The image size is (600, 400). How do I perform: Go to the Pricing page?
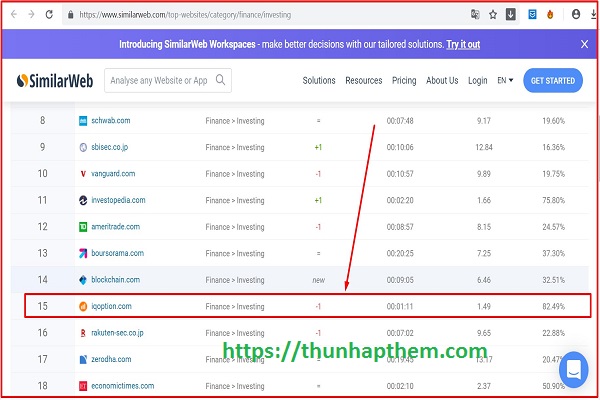click(x=404, y=81)
